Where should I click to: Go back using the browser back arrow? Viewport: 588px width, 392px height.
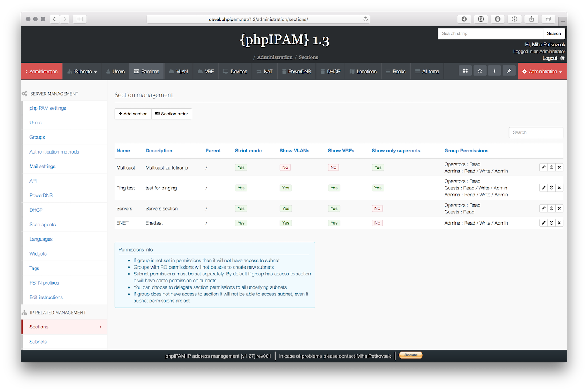click(54, 19)
